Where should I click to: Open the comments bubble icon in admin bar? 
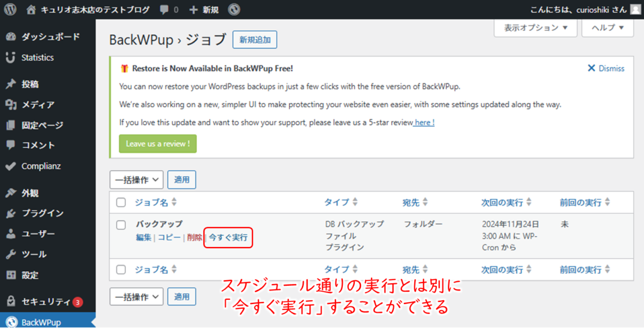[165, 10]
